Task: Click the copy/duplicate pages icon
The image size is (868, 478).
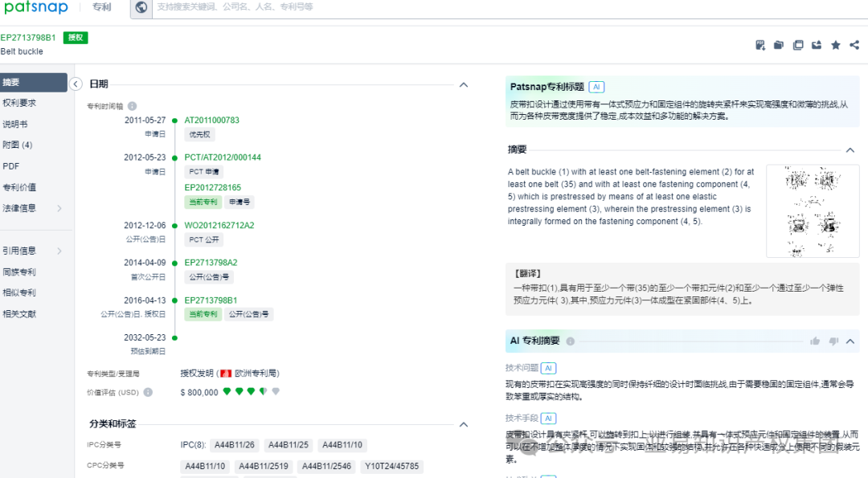Action: coord(798,45)
